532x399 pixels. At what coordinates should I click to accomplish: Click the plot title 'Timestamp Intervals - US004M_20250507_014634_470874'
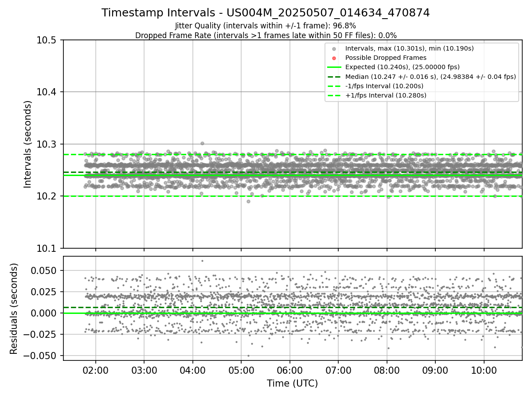click(266, 13)
